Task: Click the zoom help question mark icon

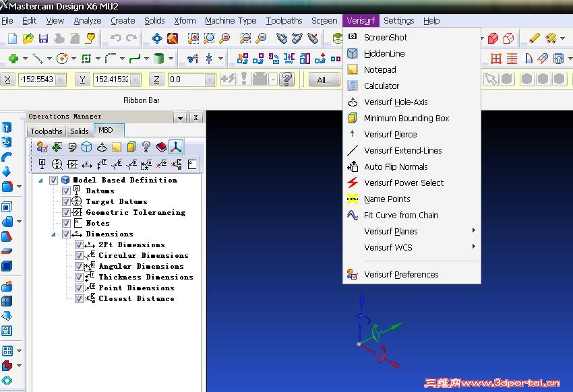Action: tap(287, 79)
